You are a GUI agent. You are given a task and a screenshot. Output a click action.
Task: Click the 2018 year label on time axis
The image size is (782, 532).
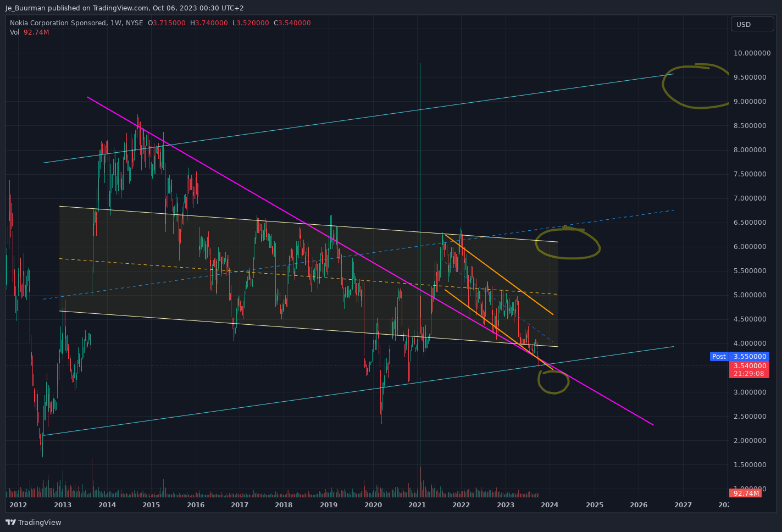(284, 505)
